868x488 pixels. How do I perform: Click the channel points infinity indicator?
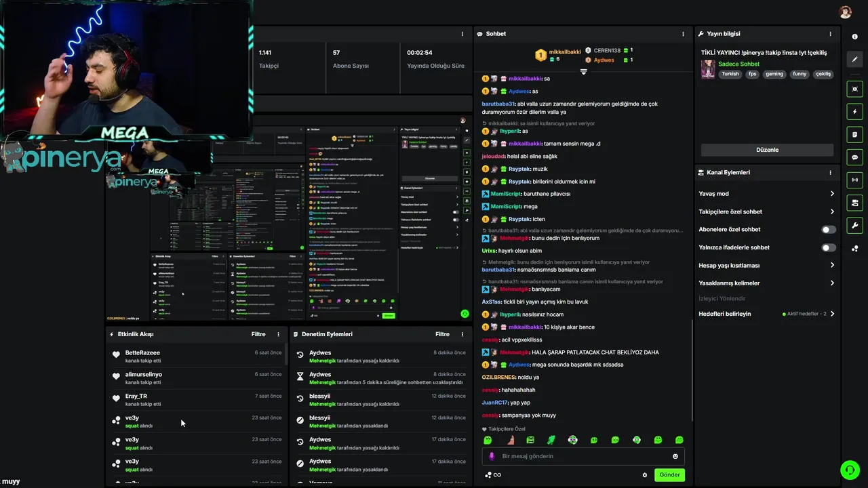[x=493, y=475]
